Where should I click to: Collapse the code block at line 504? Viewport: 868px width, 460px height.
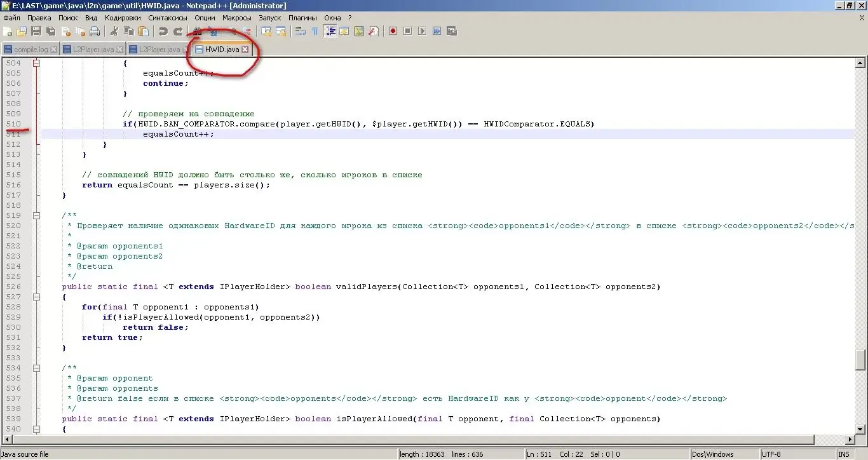pos(36,63)
